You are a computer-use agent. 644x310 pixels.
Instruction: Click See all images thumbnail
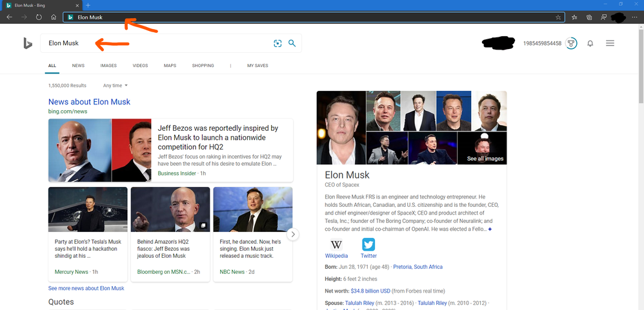482,148
